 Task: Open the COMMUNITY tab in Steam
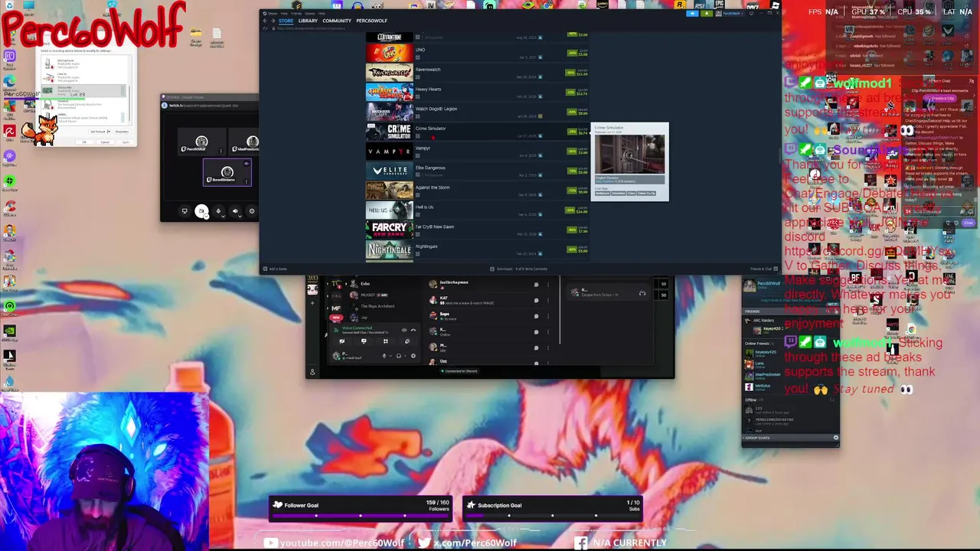click(x=337, y=21)
